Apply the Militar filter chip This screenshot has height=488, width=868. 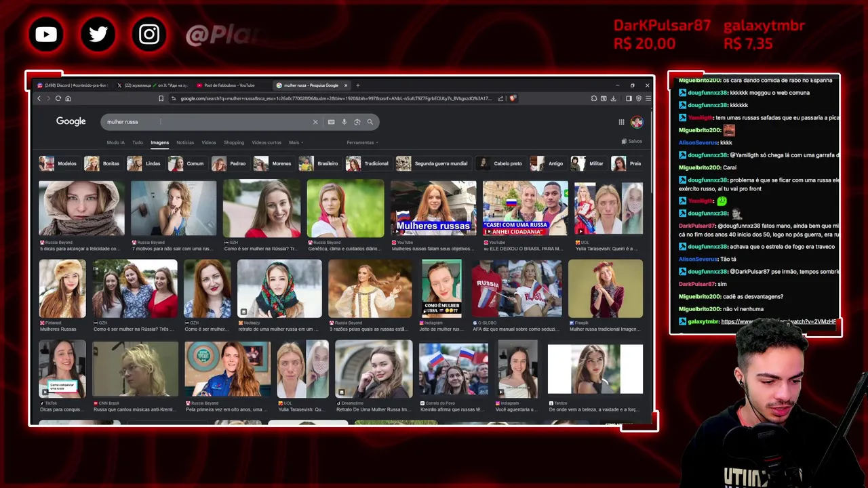tap(588, 163)
